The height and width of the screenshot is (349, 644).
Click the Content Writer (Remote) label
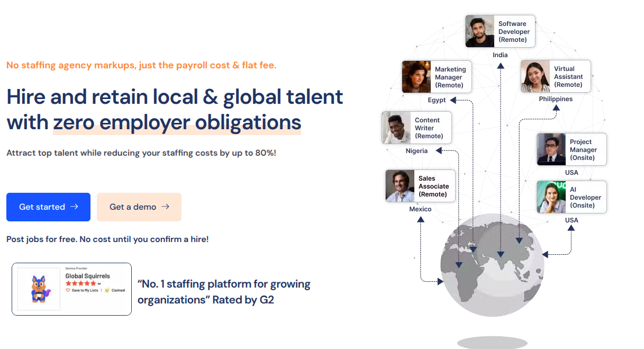tap(429, 128)
